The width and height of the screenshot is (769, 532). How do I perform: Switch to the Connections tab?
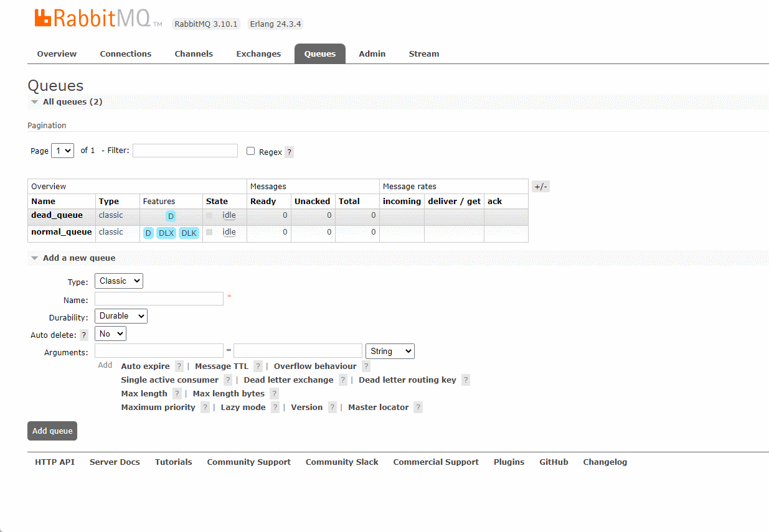pyautogui.click(x=126, y=54)
